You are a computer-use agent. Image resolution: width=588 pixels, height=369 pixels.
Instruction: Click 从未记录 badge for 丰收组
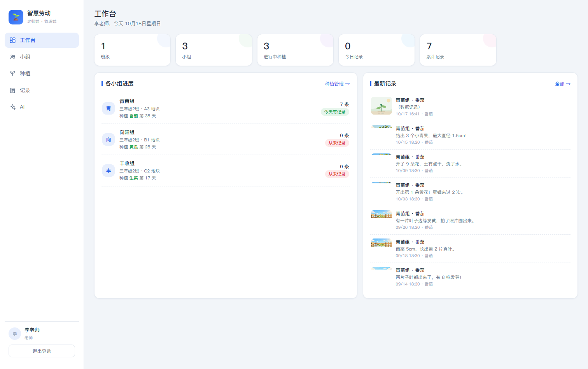coord(337,174)
